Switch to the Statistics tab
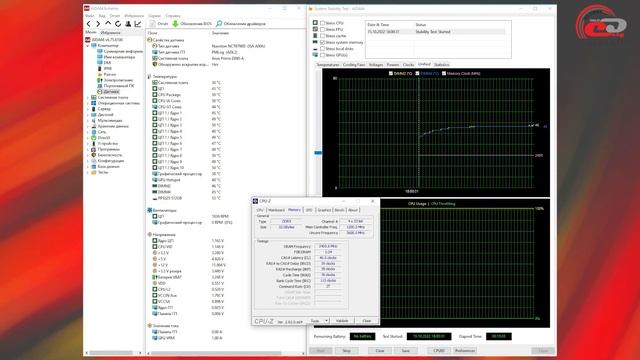640x360 pixels. pyautogui.click(x=441, y=65)
